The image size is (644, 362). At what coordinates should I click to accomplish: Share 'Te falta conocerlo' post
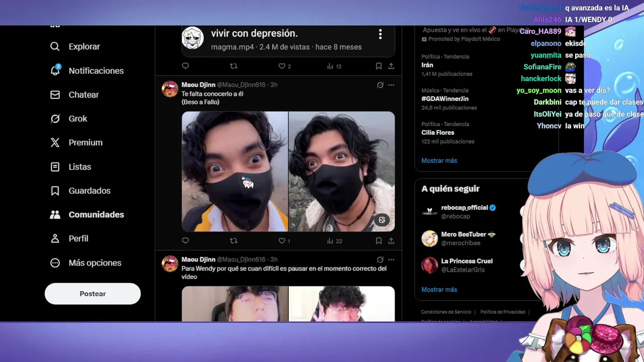point(391,241)
